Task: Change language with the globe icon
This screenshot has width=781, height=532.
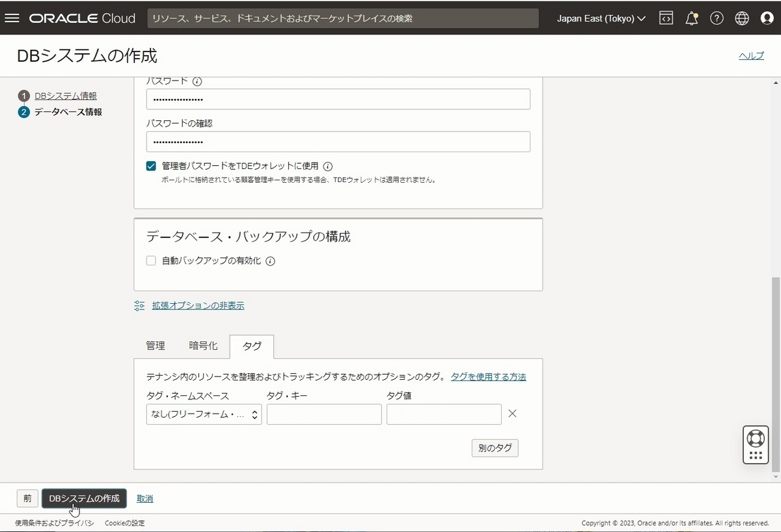Action: pos(741,18)
